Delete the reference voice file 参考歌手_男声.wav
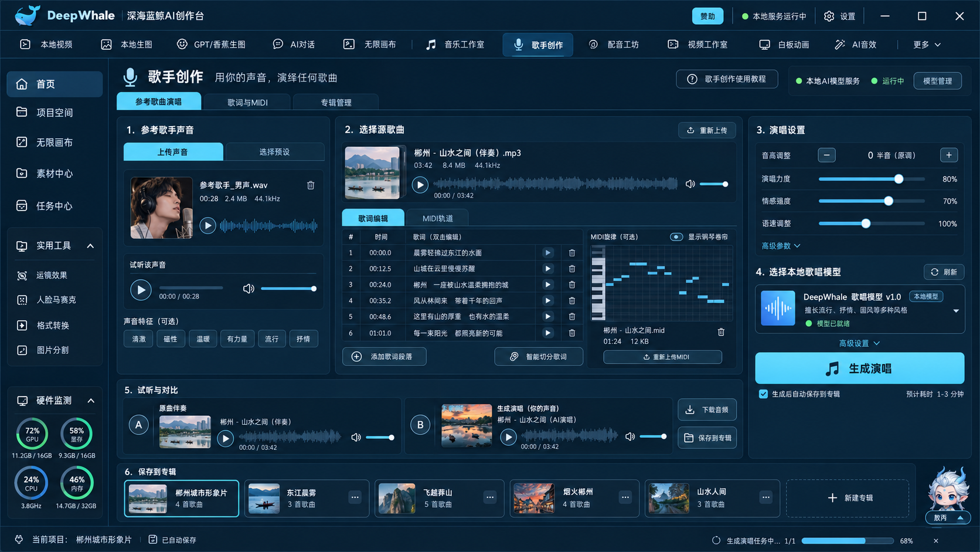 (x=311, y=185)
